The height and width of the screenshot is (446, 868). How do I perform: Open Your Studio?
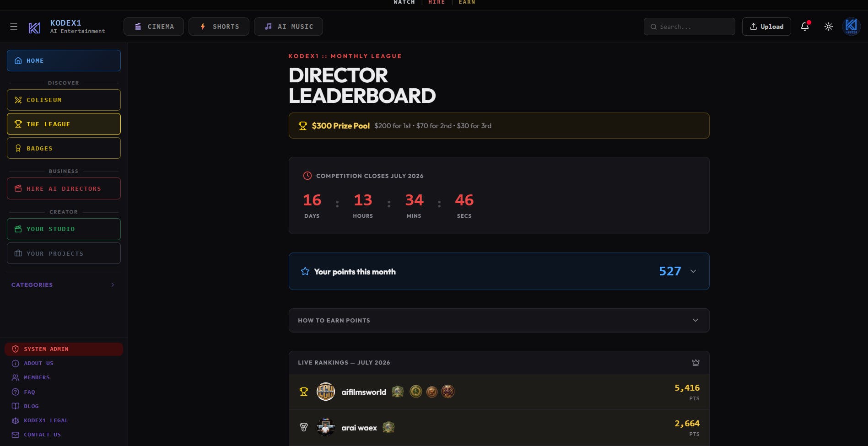point(64,229)
